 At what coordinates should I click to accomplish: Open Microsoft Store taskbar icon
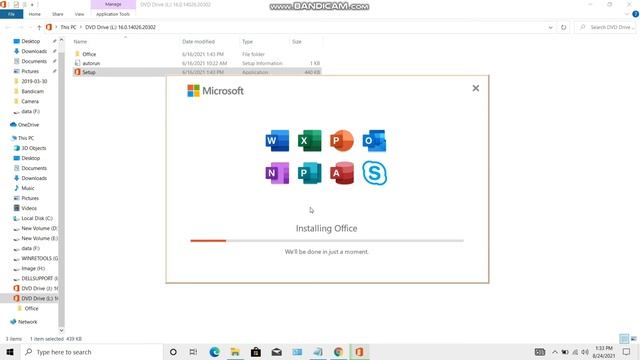(256, 352)
